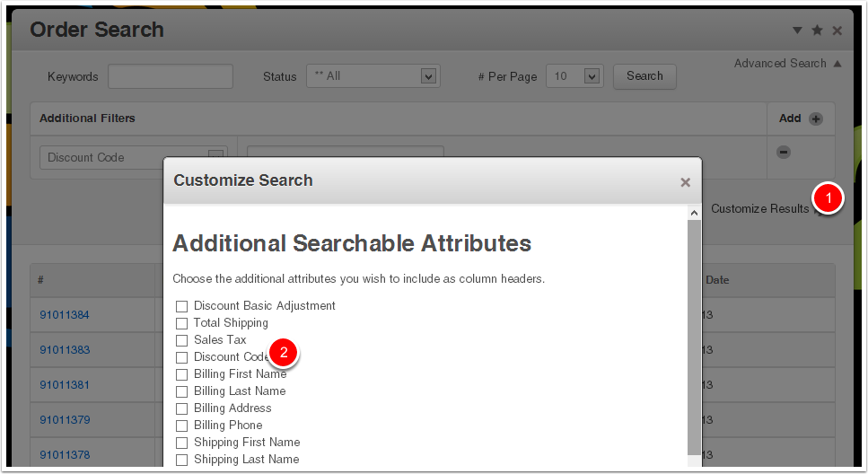Remove the filter with the minus icon

point(783,153)
